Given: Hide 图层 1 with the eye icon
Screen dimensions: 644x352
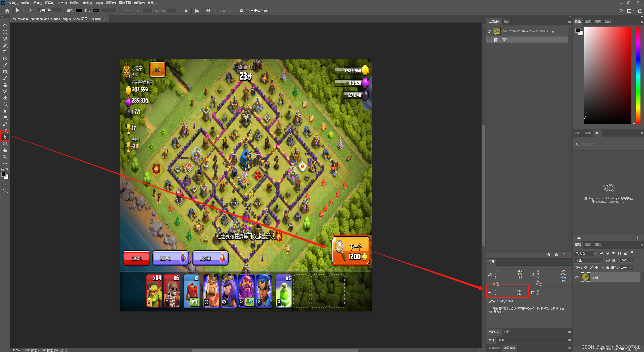Looking at the screenshot, I should click(x=577, y=277).
